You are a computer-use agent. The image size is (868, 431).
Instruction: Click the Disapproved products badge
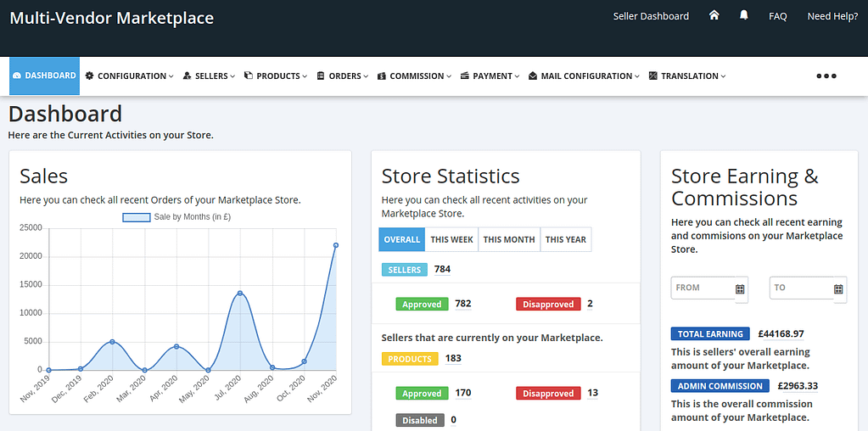coord(548,394)
